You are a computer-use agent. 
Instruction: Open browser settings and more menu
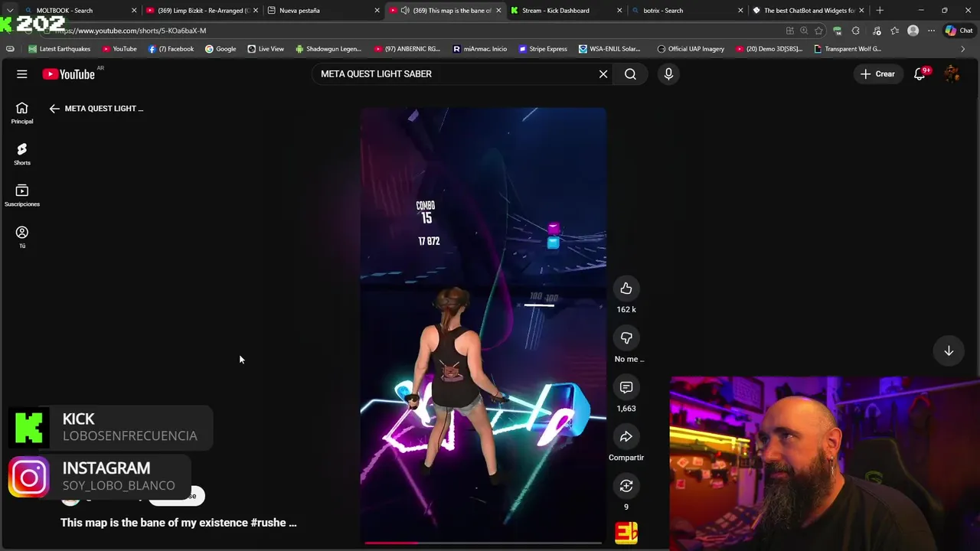(x=931, y=31)
